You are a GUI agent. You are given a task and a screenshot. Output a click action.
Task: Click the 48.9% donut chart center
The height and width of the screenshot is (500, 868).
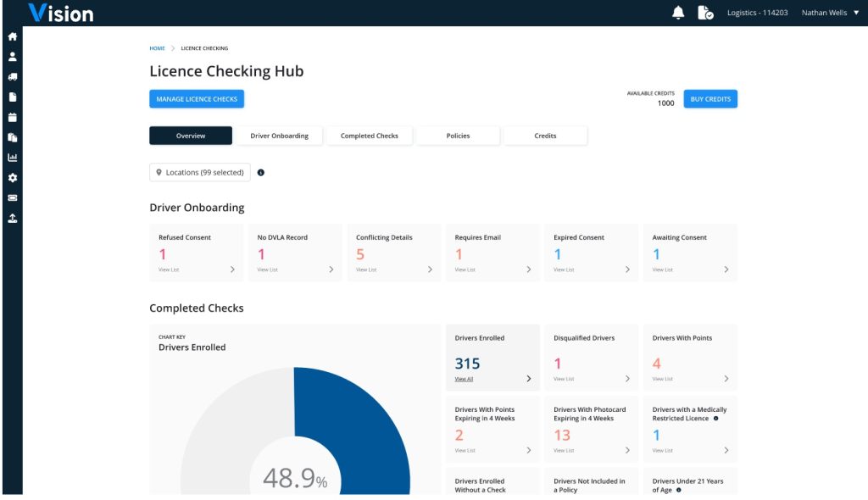click(x=294, y=478)
